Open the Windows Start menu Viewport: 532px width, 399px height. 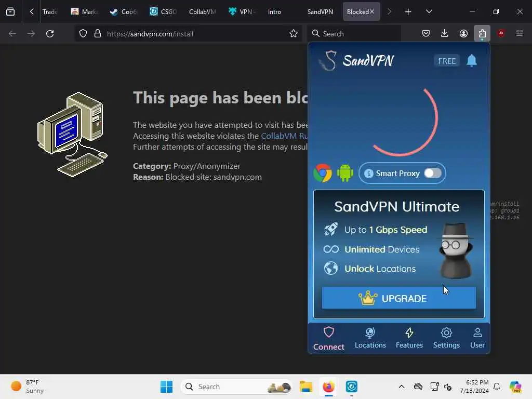point(166,387)
